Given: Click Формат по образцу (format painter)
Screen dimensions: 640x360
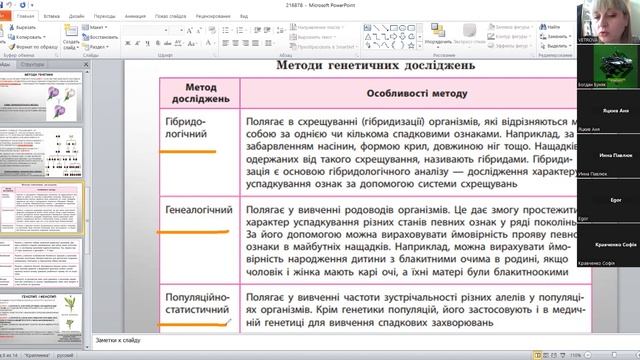Looking at the screenshot, I should pos(33,47).
